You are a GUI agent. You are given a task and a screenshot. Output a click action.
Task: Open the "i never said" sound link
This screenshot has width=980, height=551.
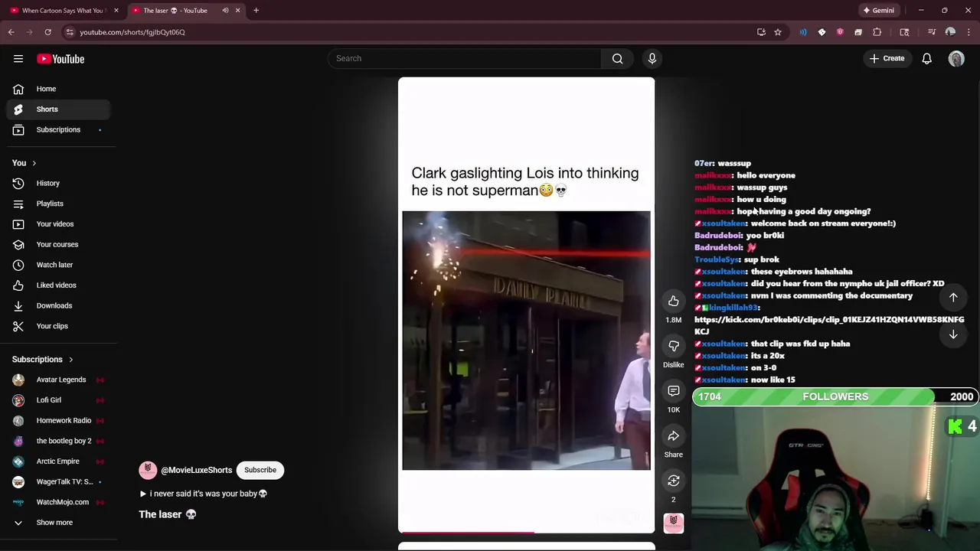203,494
